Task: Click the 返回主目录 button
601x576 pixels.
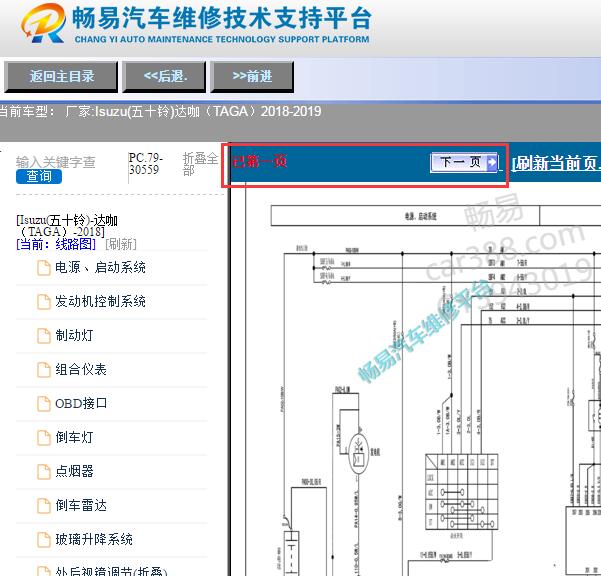Action: (61, 77)
